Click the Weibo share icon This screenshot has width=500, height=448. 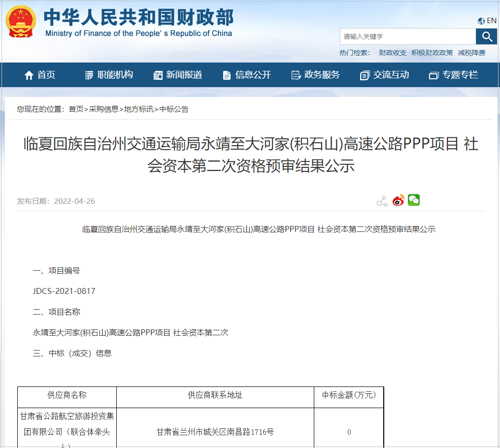pos(398,200)
